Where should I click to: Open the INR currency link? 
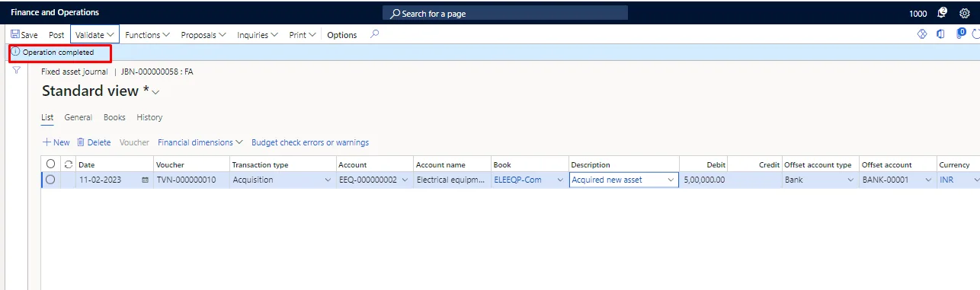(x=946, y=180)
